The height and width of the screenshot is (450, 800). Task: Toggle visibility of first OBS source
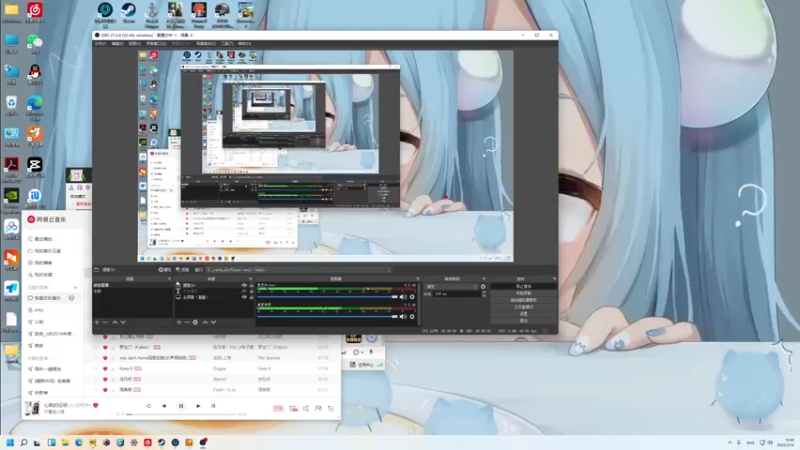[x=244, y=285]
